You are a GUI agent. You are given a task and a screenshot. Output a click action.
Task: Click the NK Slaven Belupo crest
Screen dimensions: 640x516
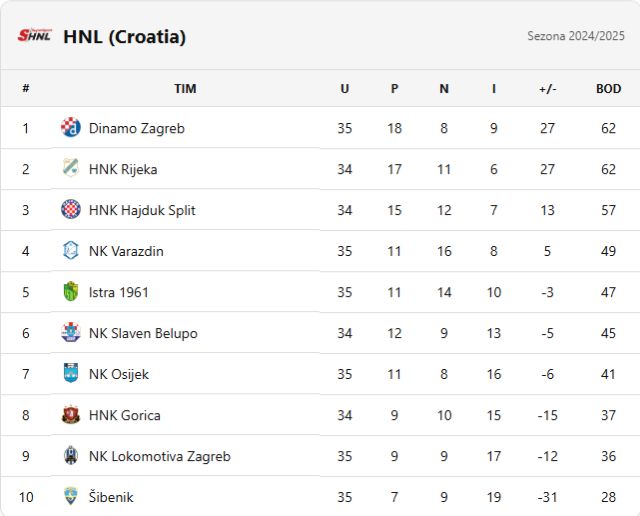(x=70, y=333)
